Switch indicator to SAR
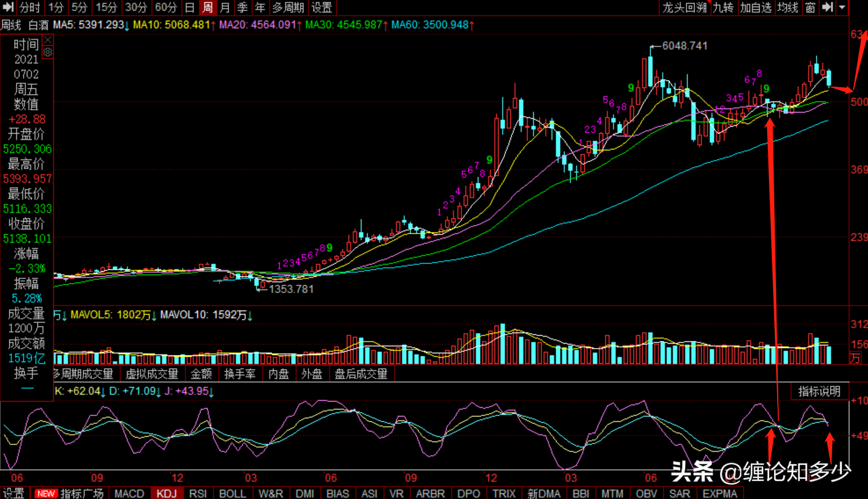The image size is (868, 499). pyautogui.click(x=680, y=493)
